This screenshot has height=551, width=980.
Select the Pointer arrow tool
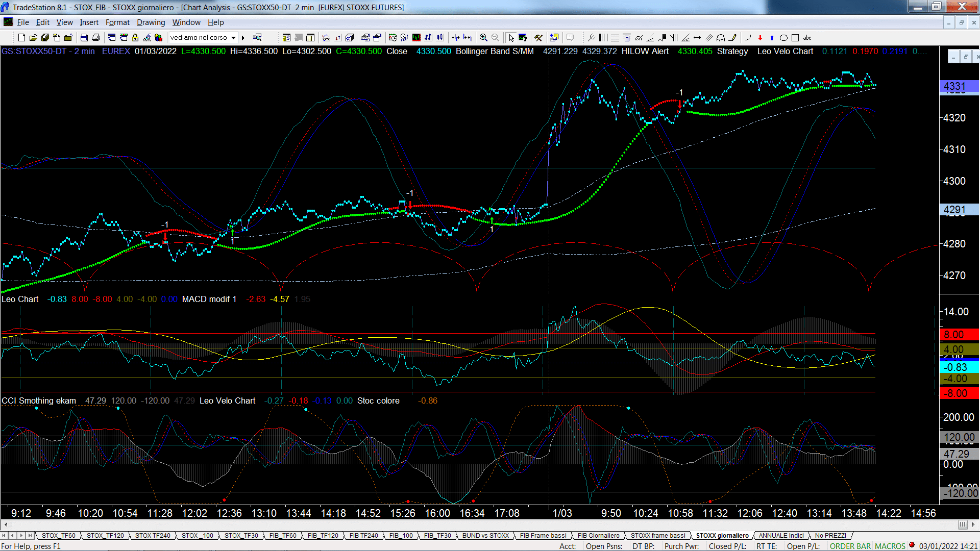(511, 38)
